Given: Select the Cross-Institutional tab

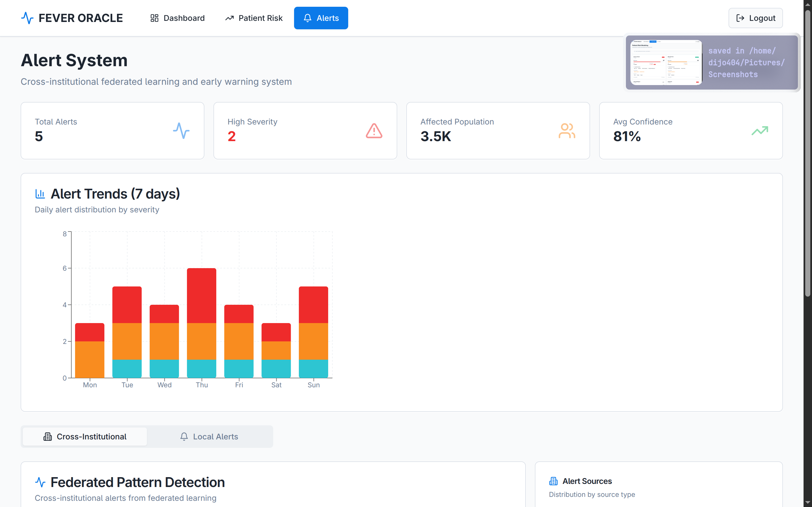Looking at the screenshot, I should click(85, 437).
